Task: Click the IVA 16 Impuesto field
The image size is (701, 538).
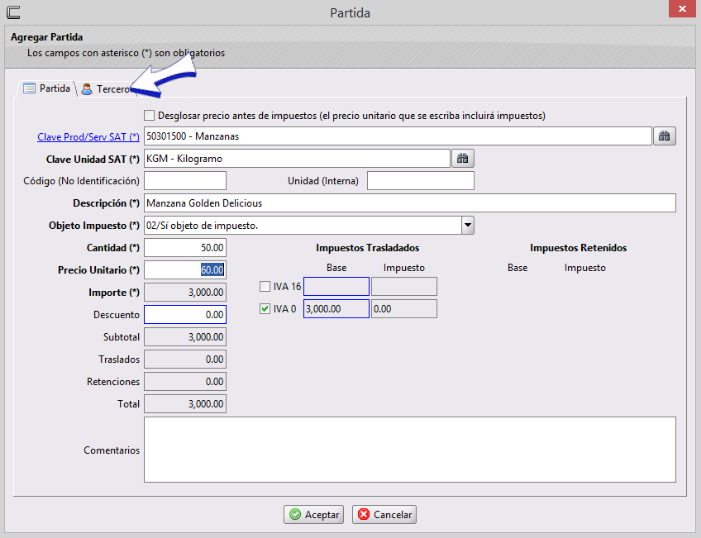Action: tap(404, 287)
